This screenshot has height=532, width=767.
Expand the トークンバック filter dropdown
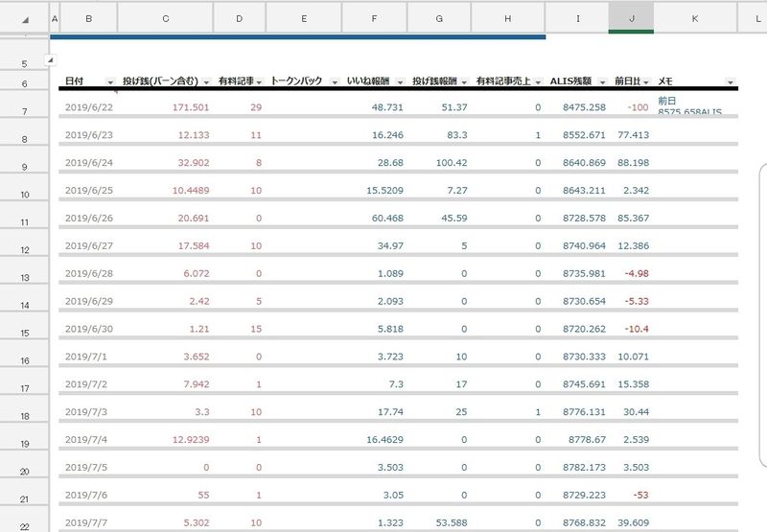(333, 82)
